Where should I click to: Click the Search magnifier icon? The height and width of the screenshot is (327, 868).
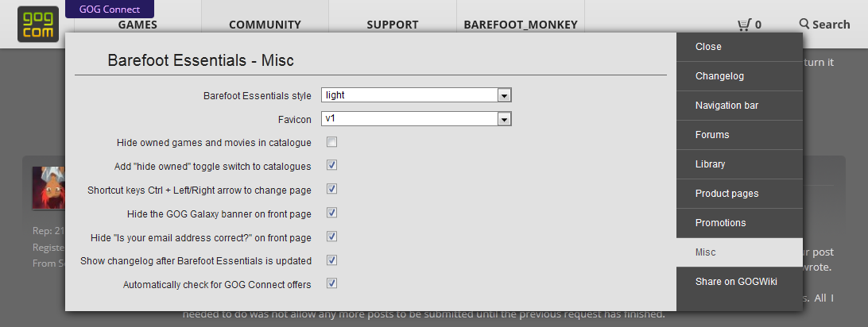coord(804,23)
